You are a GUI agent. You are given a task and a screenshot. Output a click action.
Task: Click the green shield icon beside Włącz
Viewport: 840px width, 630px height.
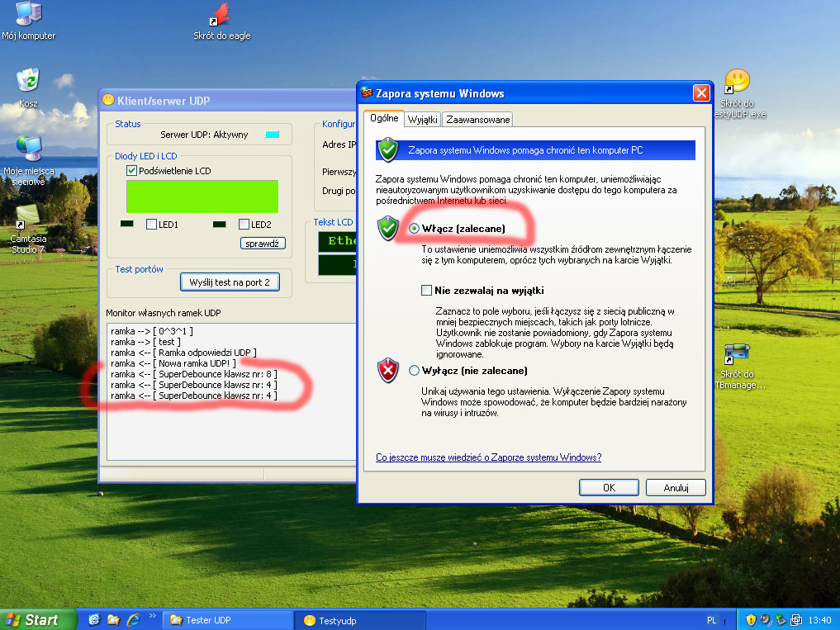(388, 228)
